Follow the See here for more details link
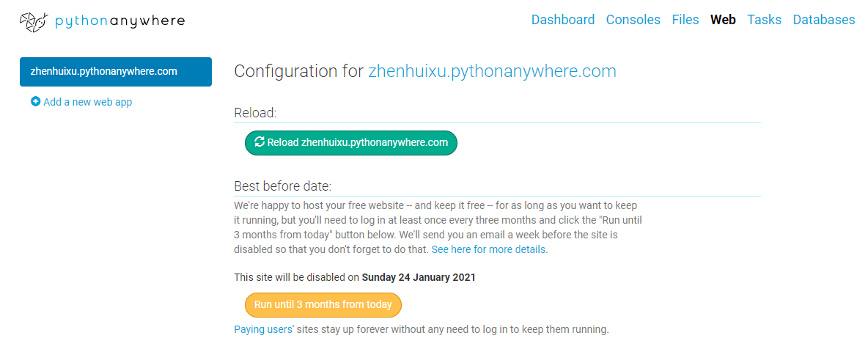 (x=490, y=249)
